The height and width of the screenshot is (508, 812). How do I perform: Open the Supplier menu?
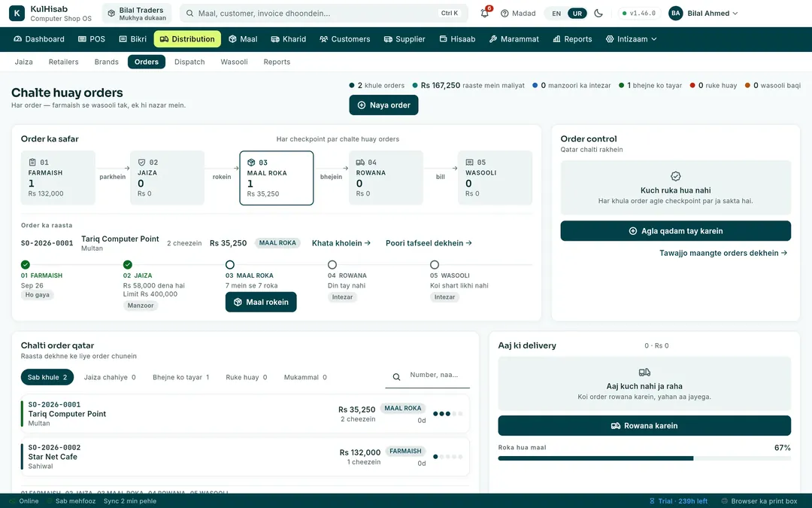click(x=404, y=39)
